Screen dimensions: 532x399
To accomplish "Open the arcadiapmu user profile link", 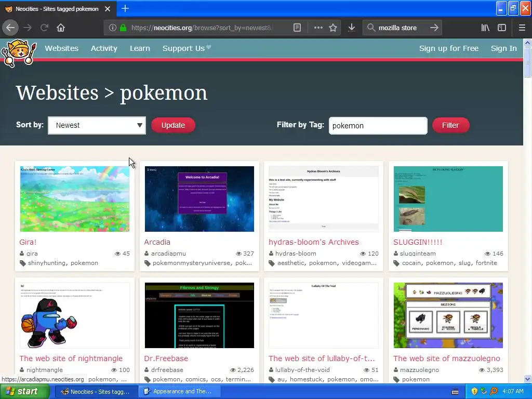I will [168, 254].
